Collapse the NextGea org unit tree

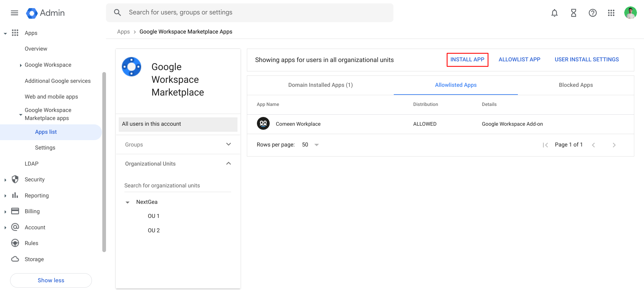(127, 202)
